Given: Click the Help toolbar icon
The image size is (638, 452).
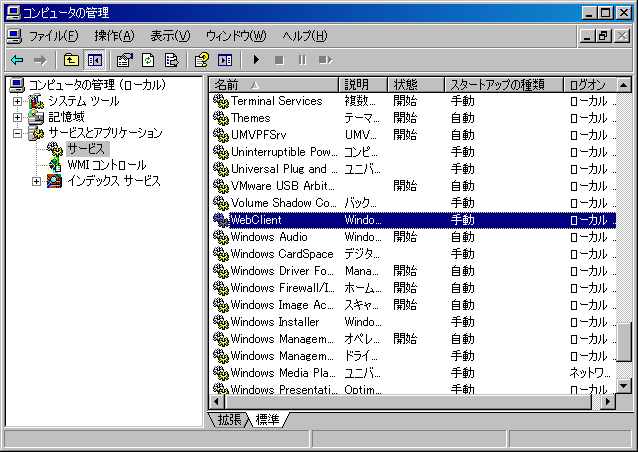Looking at the screenshot, I should click(201, 60).
